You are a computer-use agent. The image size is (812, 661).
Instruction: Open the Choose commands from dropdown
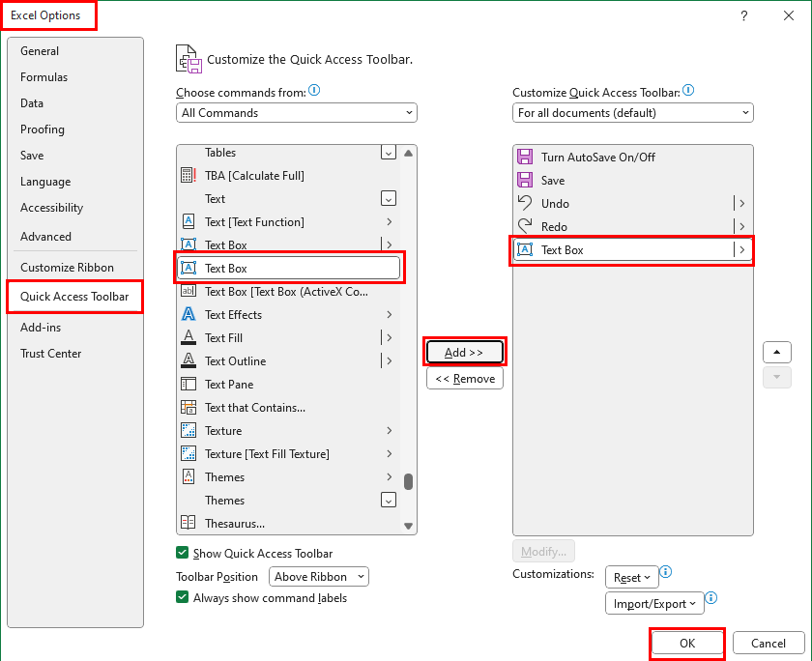pyautogui.click(x=296, y=112)
